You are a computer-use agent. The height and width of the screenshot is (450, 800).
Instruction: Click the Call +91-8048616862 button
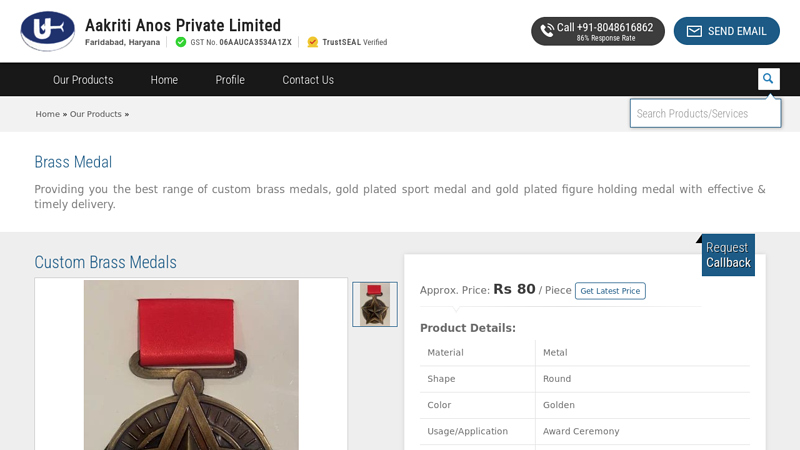tap(597, 31)
